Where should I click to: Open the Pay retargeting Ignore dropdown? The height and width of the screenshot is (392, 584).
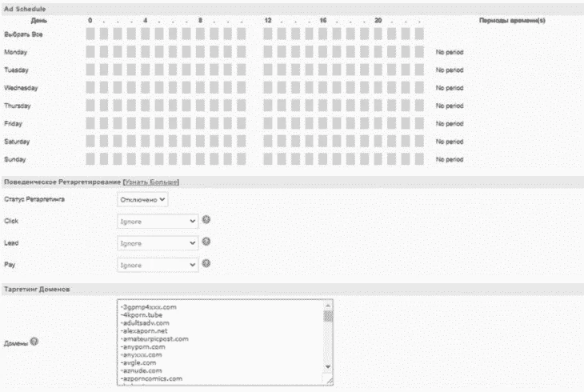tap(158, 265)
